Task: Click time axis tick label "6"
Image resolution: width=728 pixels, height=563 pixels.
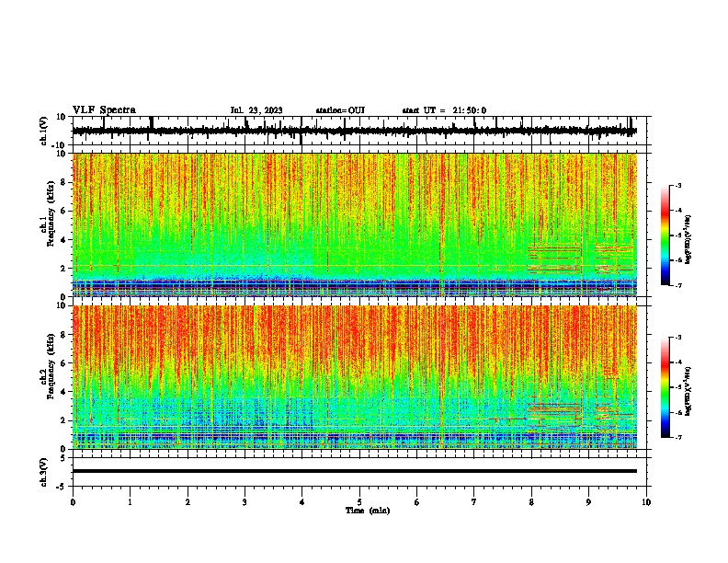Action: [416, 502]
